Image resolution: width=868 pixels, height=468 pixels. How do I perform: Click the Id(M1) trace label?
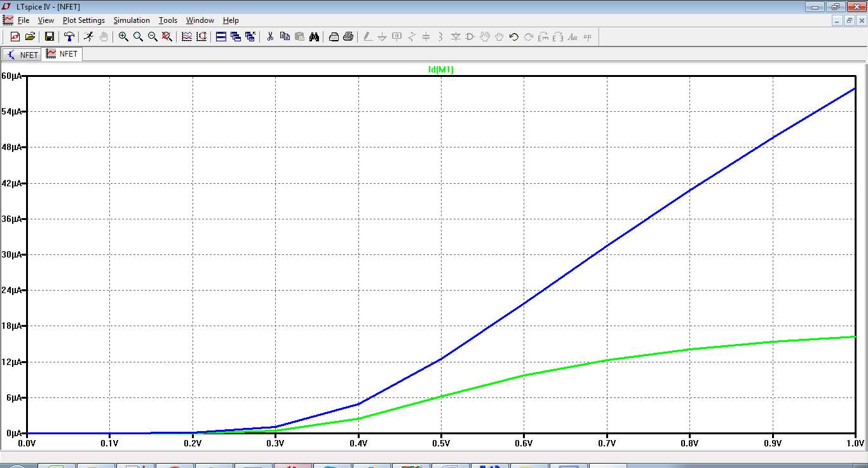point(440,70)
